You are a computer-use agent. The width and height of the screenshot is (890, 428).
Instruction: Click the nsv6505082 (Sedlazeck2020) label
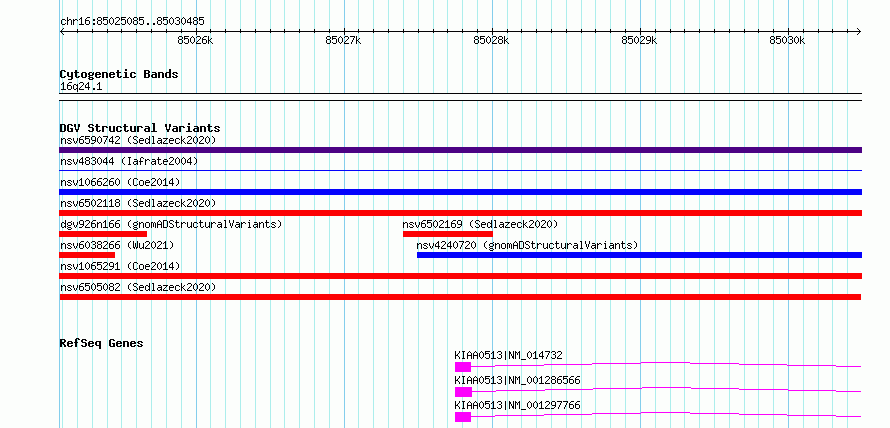pos(138,287)
